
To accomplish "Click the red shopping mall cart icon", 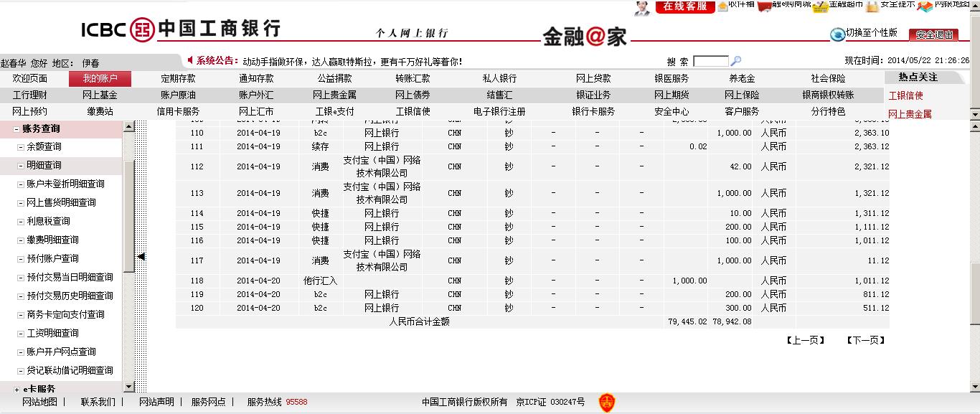I will click(765, 6).
